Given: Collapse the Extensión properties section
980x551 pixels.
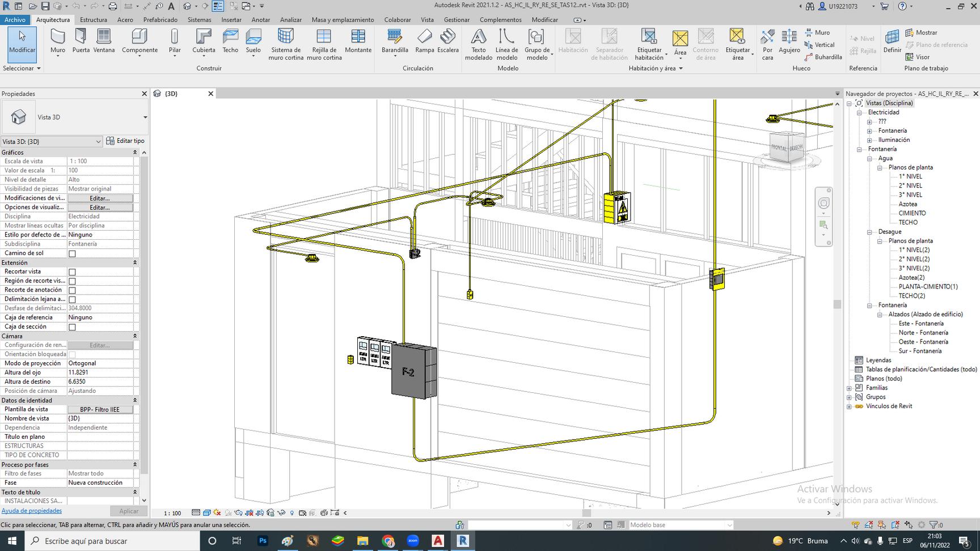Looking at the screenshot, I should pos(135,262).
